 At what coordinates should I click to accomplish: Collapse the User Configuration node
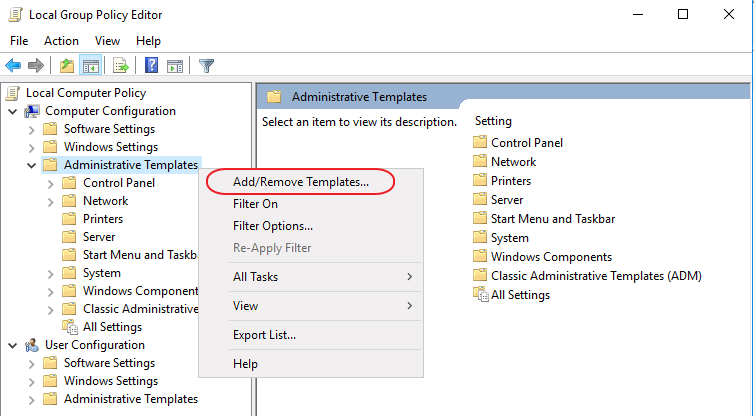click(13, 345)
